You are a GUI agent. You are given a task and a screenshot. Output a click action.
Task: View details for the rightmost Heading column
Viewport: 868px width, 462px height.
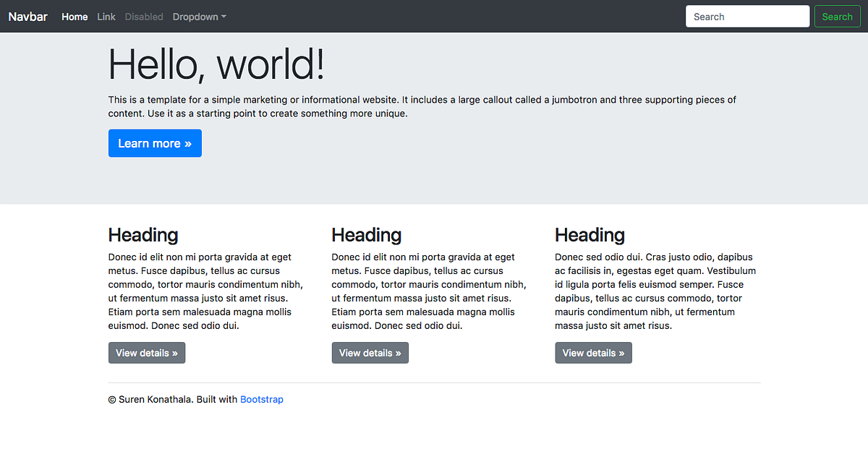pos(593,353)
